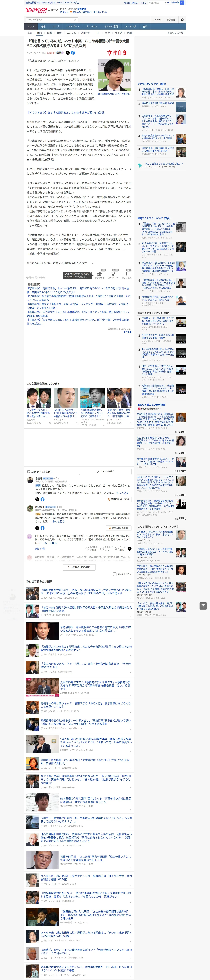Click the 新しい視点 exclamation reaction

coord(127,275)
